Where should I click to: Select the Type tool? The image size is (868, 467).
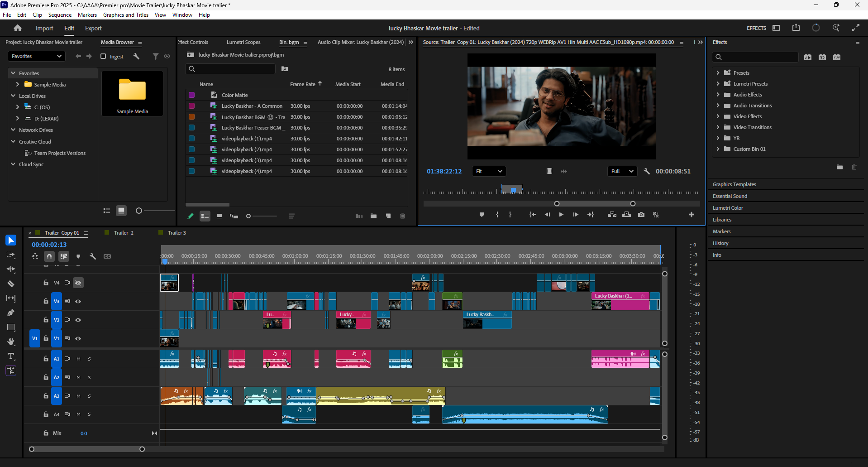coord(11,356)
